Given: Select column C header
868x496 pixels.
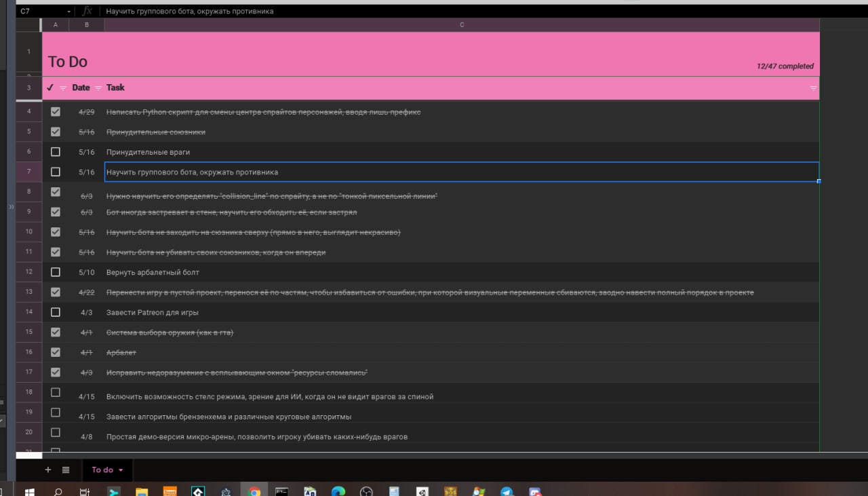Looking at the screenshot, I should 462,24.
